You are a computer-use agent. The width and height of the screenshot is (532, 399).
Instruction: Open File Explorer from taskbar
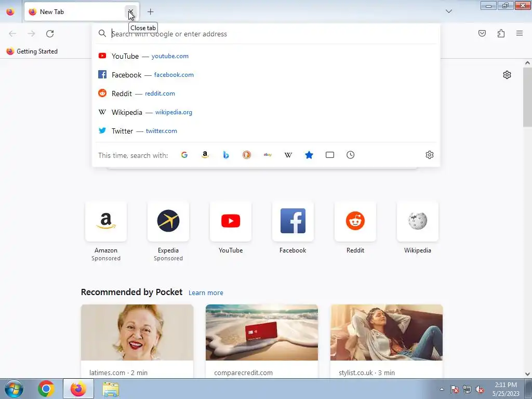click(111, 389)
